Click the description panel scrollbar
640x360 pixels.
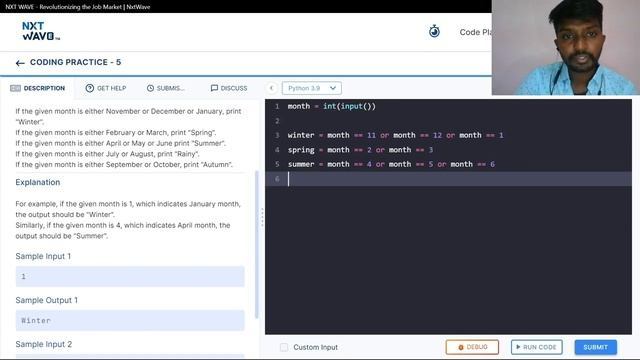pos(257,245)
